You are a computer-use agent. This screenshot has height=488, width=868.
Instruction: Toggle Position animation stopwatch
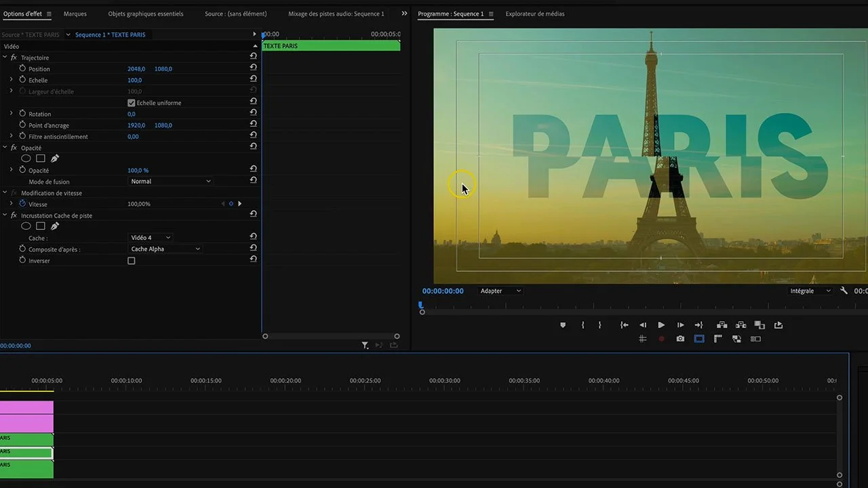[x=22, y=68]
